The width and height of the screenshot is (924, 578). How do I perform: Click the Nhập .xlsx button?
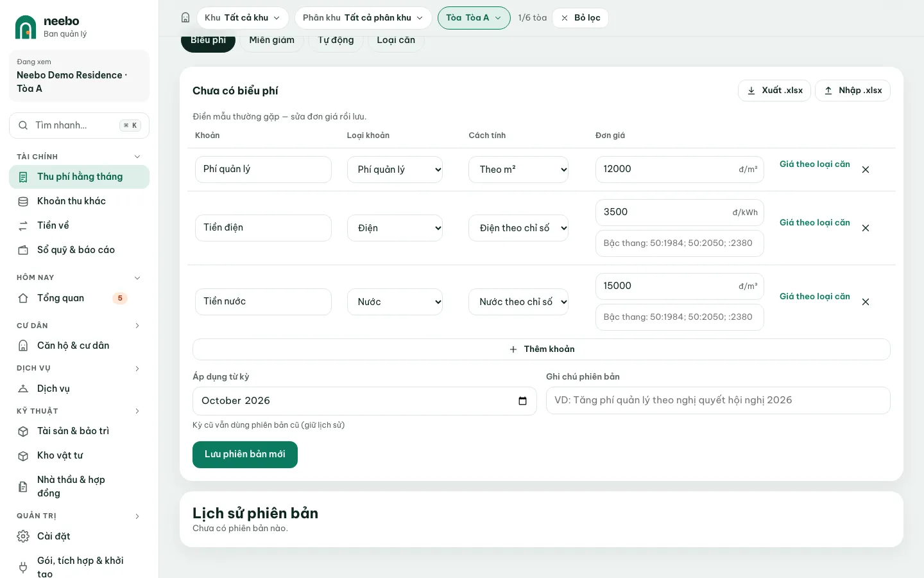853,91
